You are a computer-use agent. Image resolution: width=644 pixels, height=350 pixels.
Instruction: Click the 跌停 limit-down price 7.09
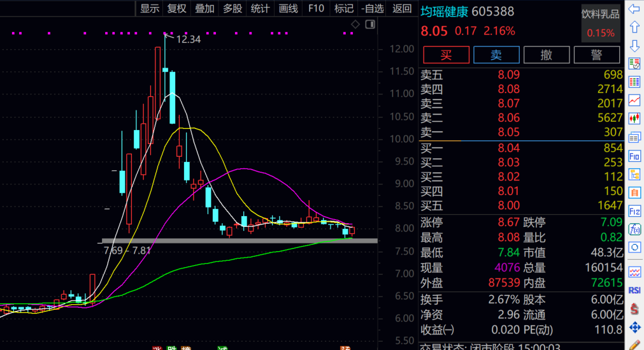pyautogui.click(x=611, y=222)
